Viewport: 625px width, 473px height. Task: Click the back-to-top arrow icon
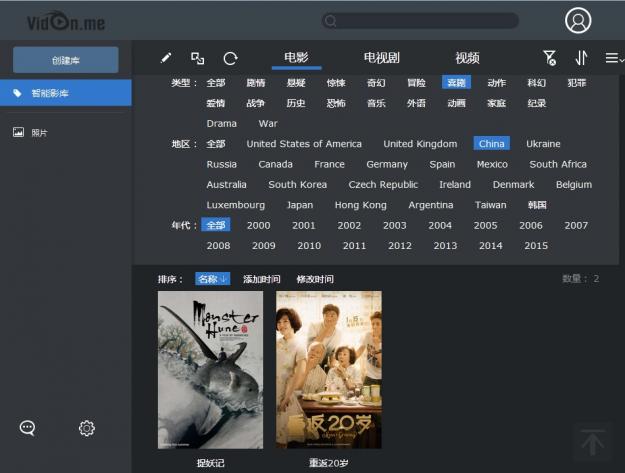click(x=592, y=442)
